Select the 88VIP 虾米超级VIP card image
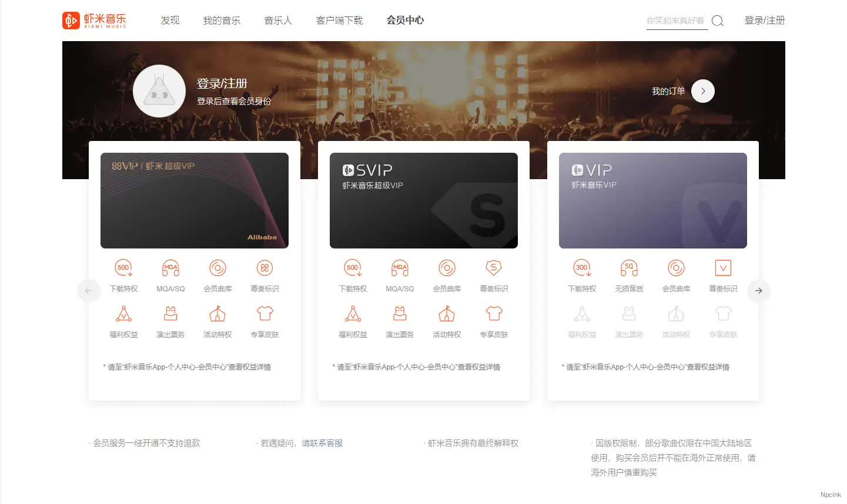This screenshot has width=847, height=504. click(x=195, y=200)
